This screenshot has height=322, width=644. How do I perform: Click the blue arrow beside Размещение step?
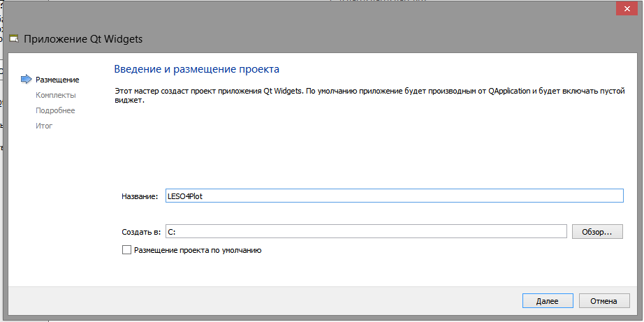(27, 79)
